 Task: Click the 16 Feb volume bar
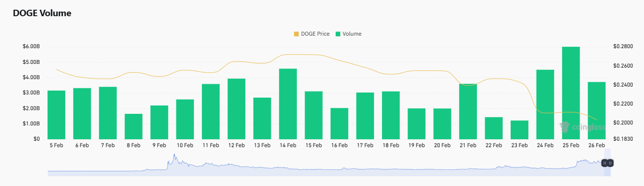pos(339,124)
